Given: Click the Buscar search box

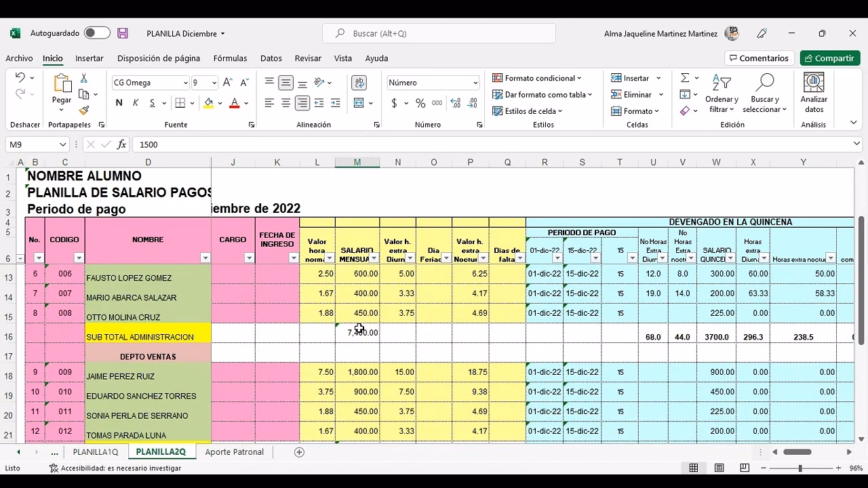Looking at the screenshot, I should (x=441, y=33).
